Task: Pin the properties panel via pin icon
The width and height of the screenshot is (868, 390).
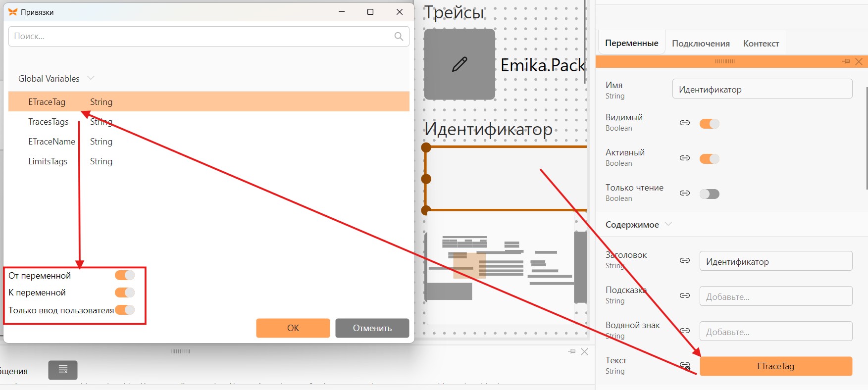Action: (x=846, y=61)
